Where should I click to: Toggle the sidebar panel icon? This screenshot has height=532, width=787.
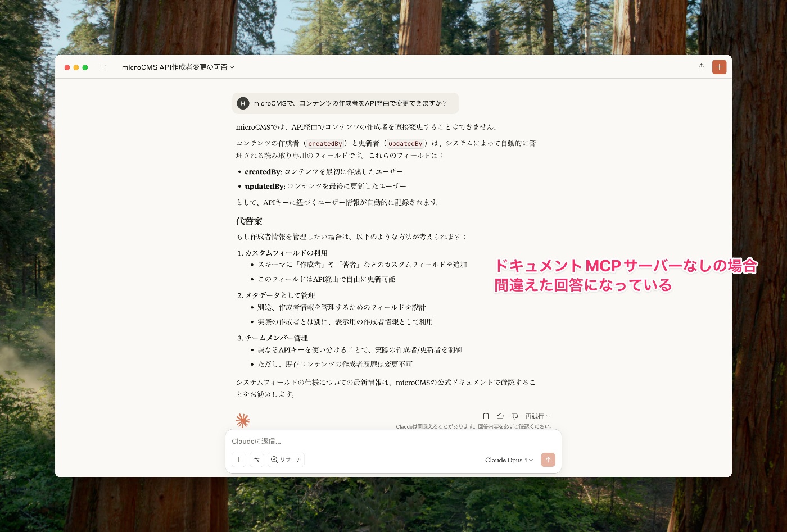pos(102,67)
